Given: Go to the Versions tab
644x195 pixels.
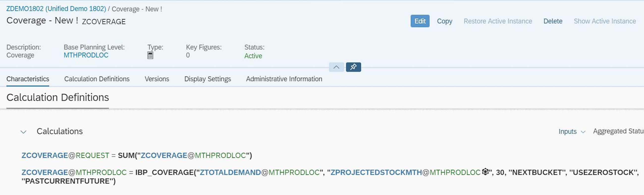Looking at the screenshot, I should click(157, 79).
